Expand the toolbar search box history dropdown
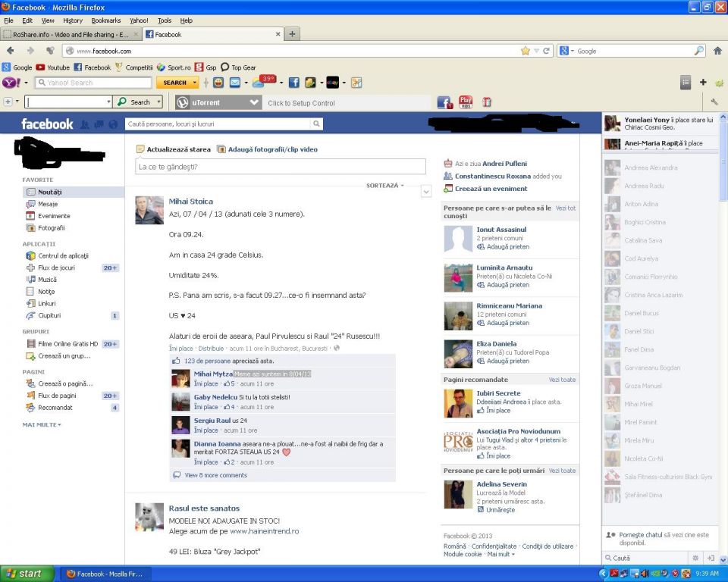728x582 pixels. pos(108,102)
